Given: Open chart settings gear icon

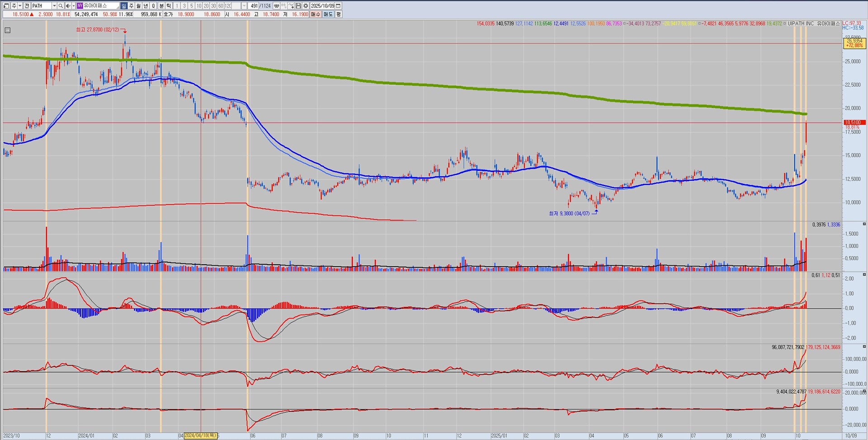Looking at the screenshot, I should 306,6.
